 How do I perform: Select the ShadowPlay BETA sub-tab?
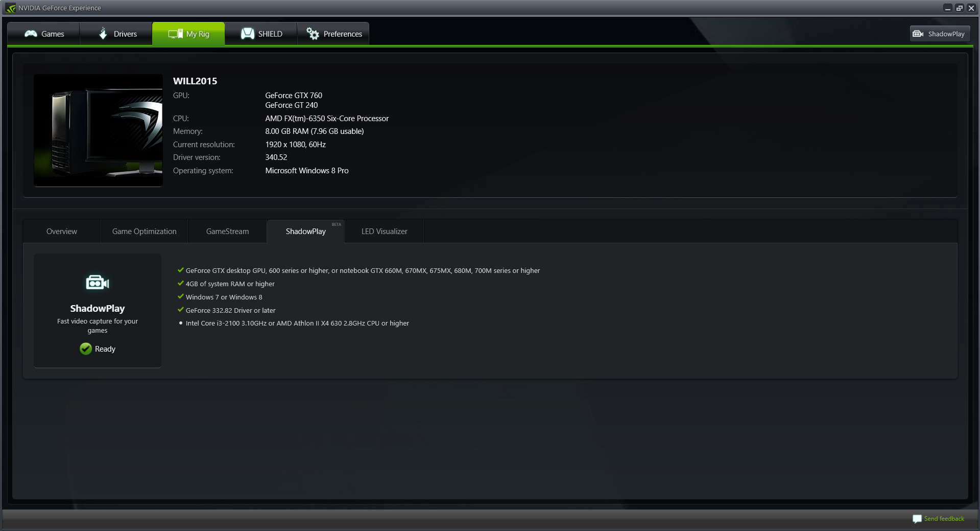click(x=306, y=232)
